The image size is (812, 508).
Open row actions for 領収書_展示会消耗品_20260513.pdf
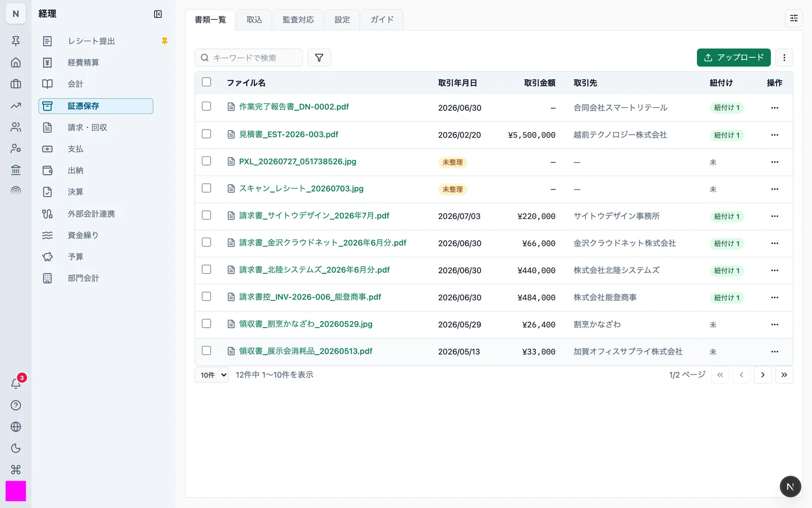[774, 352]
